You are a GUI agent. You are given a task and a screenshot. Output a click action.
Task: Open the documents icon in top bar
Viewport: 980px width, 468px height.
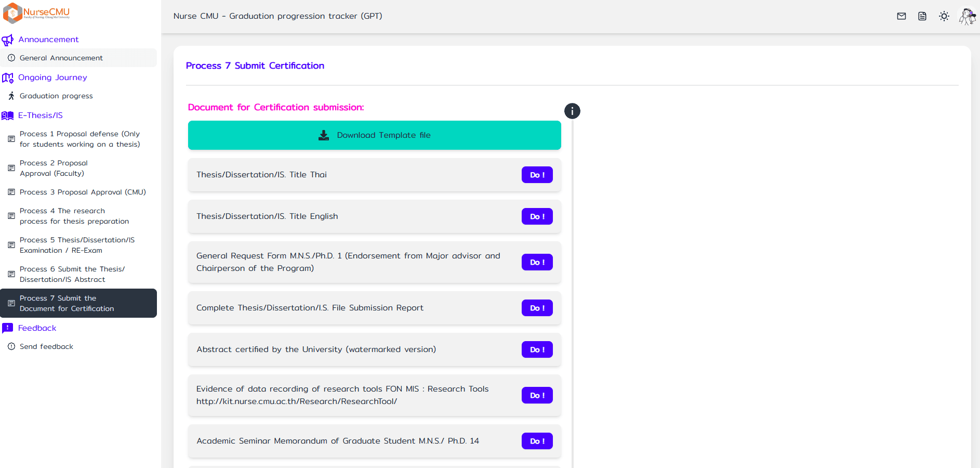pos(923,16)
